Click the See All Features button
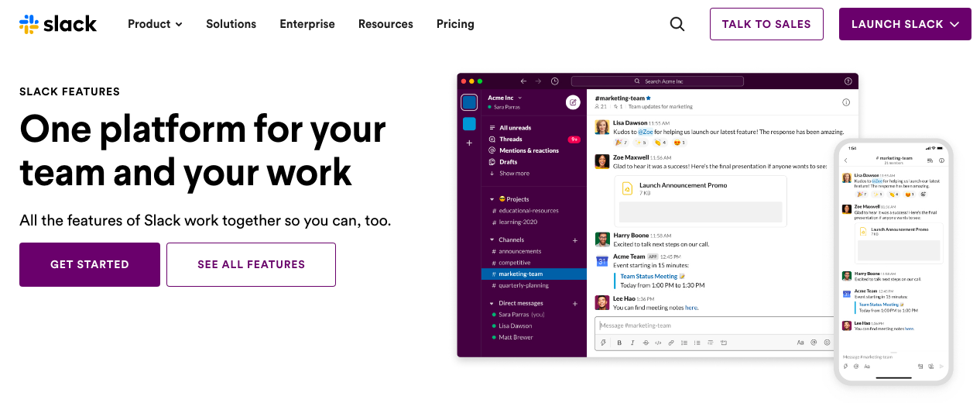Viewport: 980px width, 403px height. 251,264
